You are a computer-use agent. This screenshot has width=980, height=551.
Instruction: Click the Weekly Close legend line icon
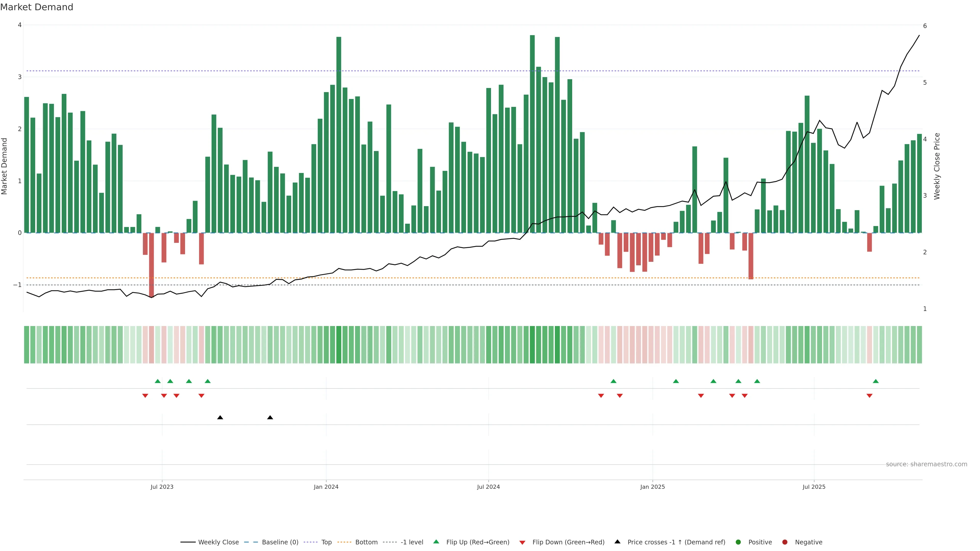188,542
